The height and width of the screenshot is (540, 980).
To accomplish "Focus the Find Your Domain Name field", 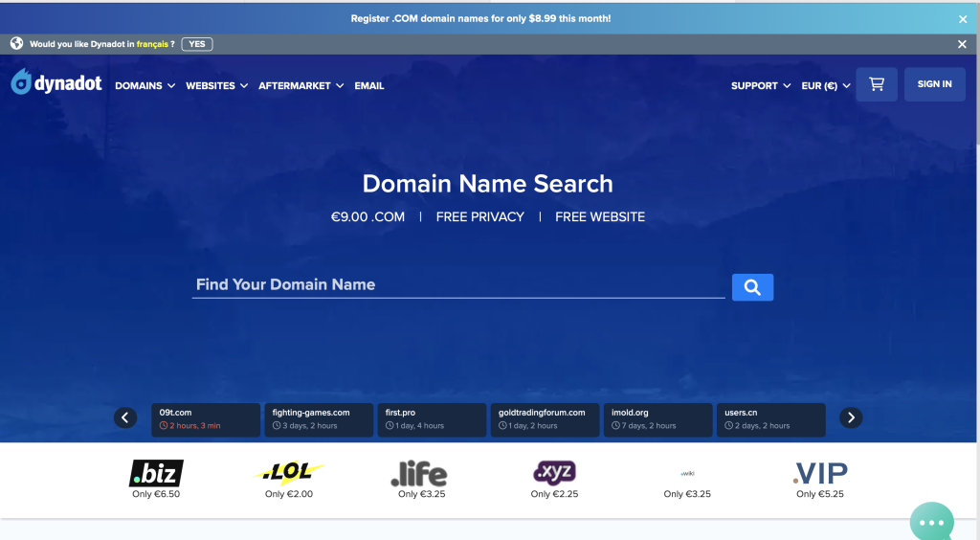I will point(458,285).
